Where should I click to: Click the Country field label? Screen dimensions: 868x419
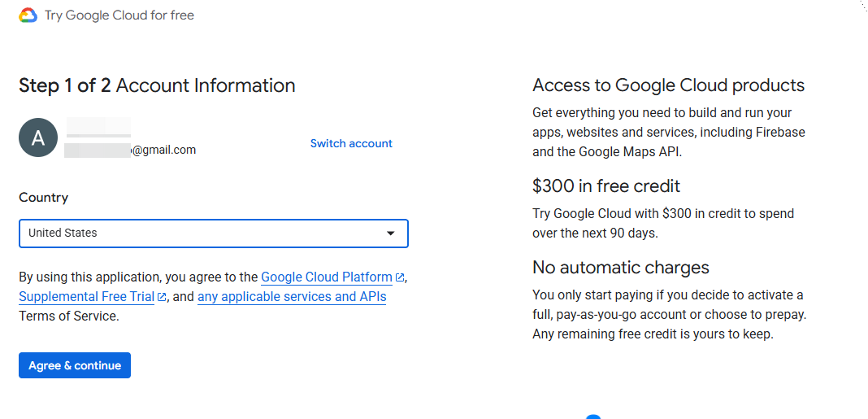coord(43,198)
